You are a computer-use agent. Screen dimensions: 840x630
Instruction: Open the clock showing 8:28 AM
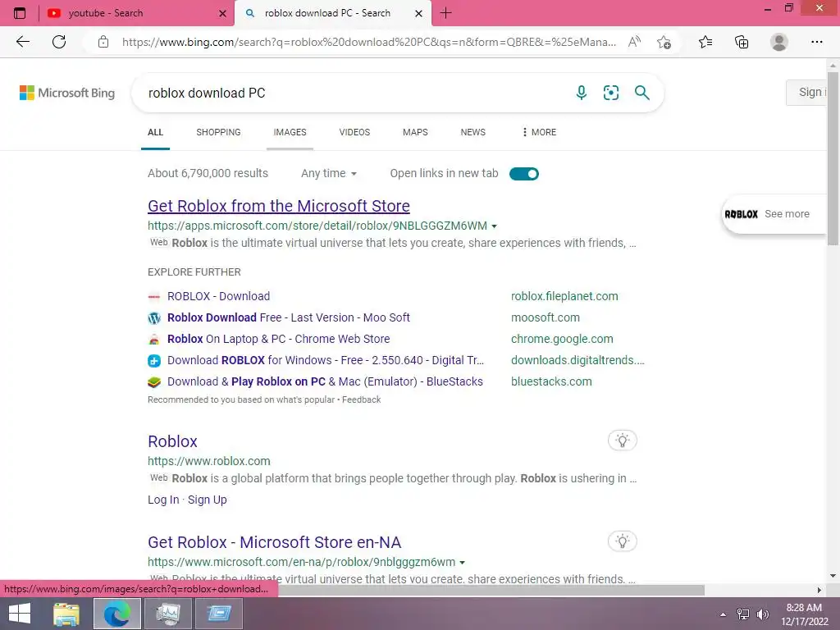(x=804, y=614)
